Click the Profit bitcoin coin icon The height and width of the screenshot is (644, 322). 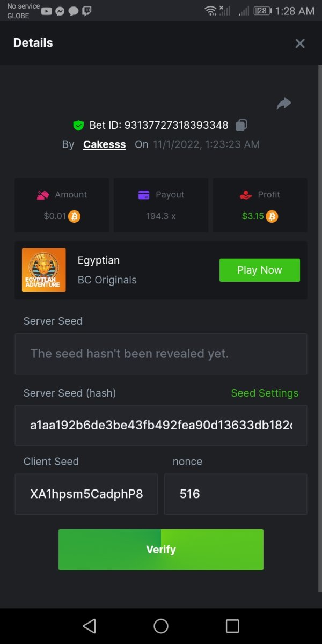272,216
